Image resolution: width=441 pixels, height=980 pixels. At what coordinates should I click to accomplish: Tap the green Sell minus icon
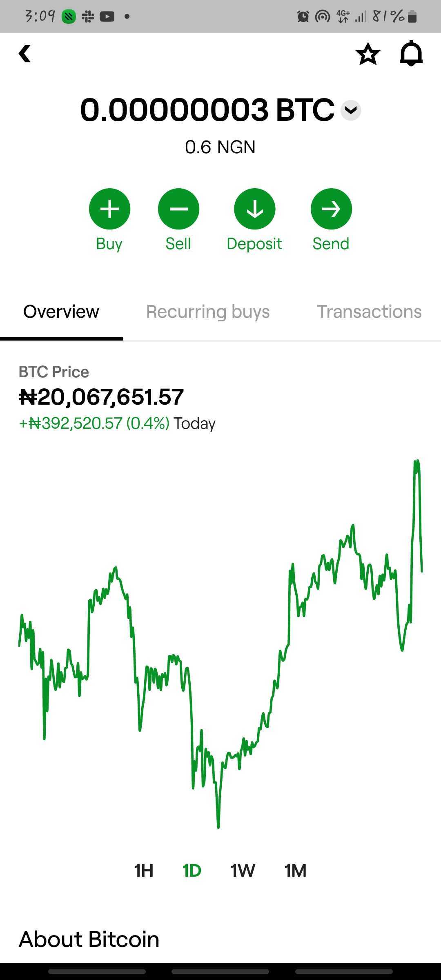point(178,209)
